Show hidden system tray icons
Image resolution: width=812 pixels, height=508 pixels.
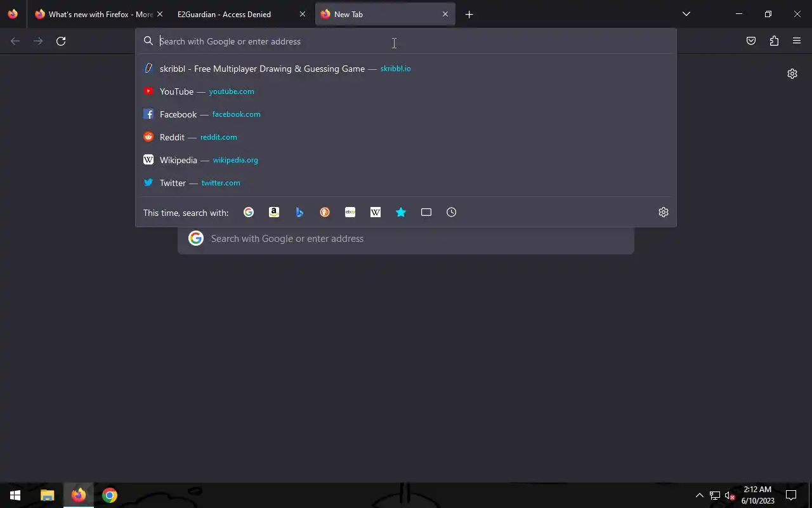point(699,495)
